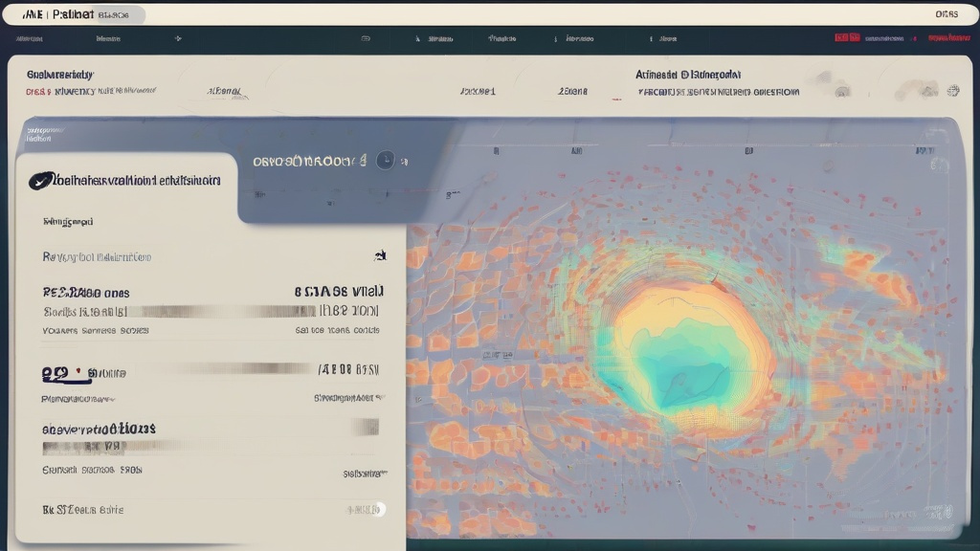Screen dimensions: 980x551
Task: Click the top-left title tab pill
Action: pyautogui.click(x=75, y=14)
